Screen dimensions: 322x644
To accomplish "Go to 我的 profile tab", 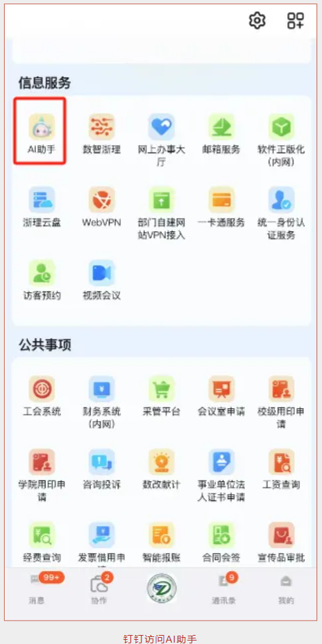I will click(286, 589).
